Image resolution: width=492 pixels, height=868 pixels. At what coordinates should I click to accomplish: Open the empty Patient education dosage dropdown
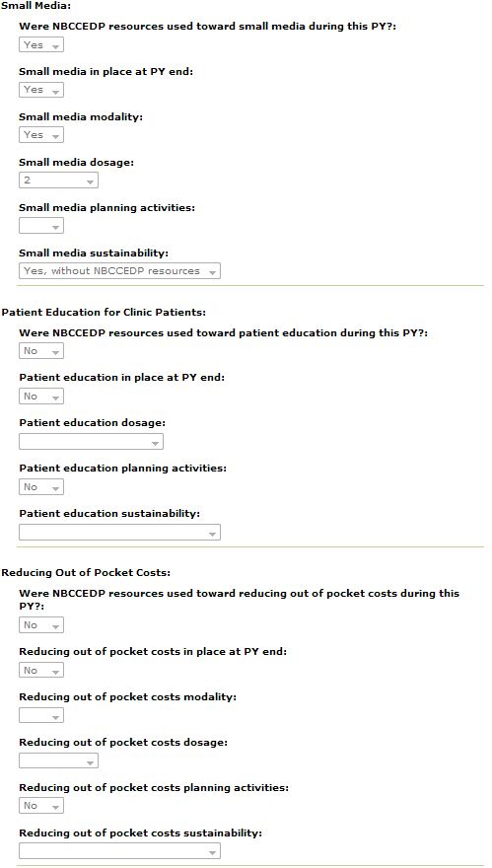pyautogui.click(x=92, y=442)
